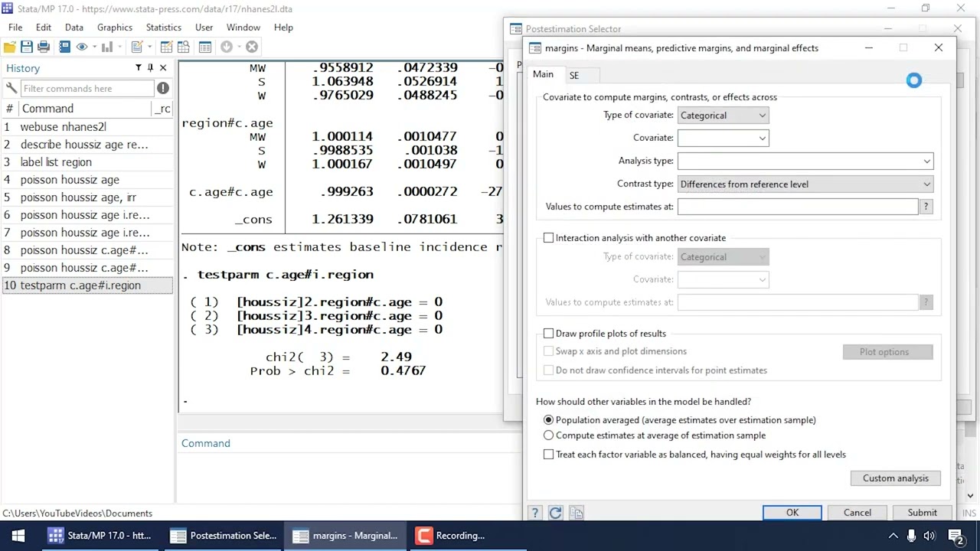Click the Submit button
Screen dimensions: 980x551
pos(923,513)
